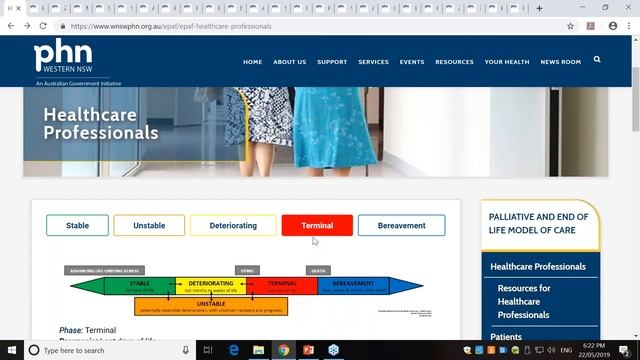Open the NEWS ROOM menu

coord(561,62)
